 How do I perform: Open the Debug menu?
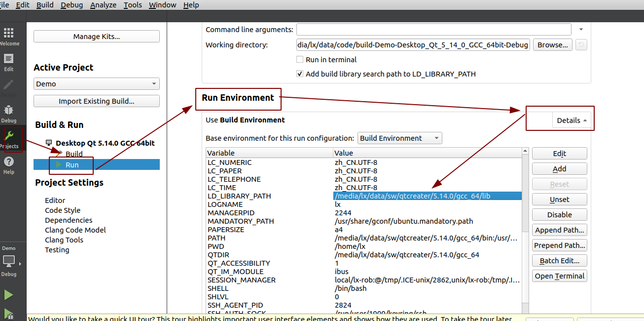[72, 5]
